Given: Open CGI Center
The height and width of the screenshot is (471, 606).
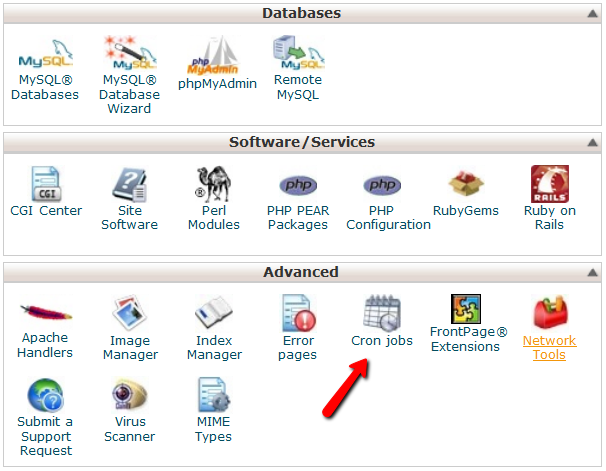Looking at the screenshot, I should 47,184.
